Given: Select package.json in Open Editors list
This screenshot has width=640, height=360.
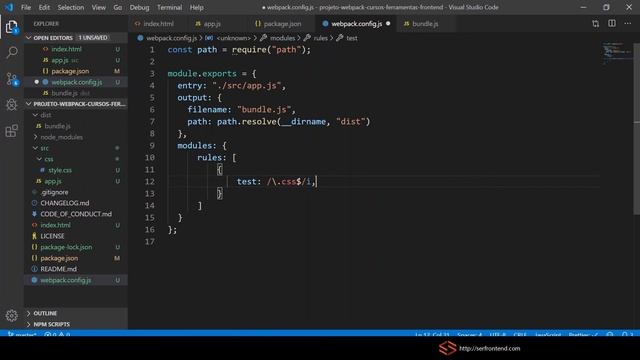Looking at the screenshot, I should pos(76,71).
